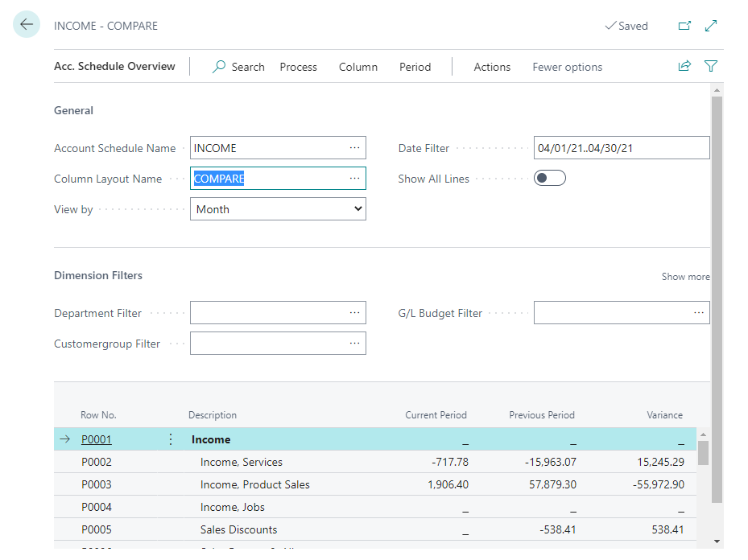The width and height of the screenshot is (748, 560).
Task: Open lookup for Column Layout Name
Action: pos(354,179)
